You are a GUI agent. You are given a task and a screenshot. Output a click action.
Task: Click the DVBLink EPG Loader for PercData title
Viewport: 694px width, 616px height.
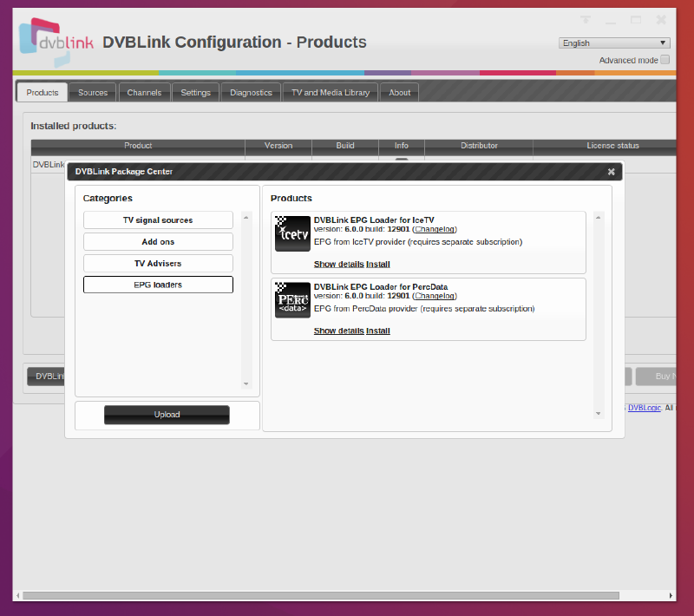(x=381, y=287)
